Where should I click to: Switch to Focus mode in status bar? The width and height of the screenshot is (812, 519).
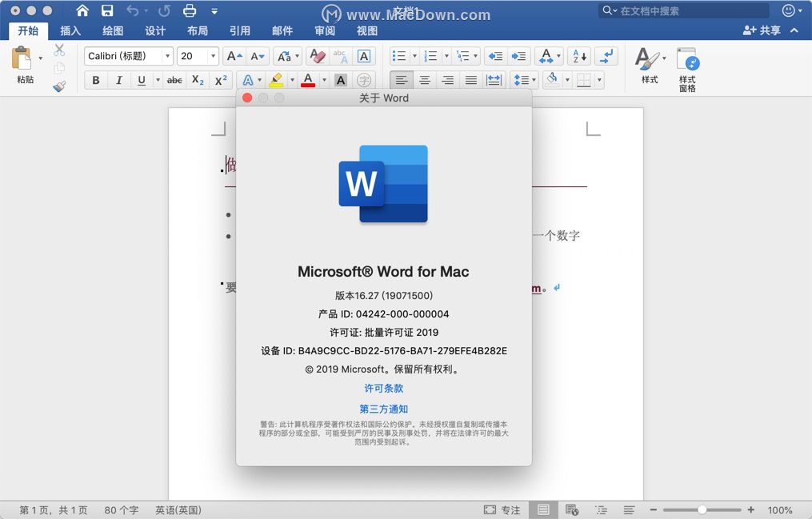click(x=502, y=510)
